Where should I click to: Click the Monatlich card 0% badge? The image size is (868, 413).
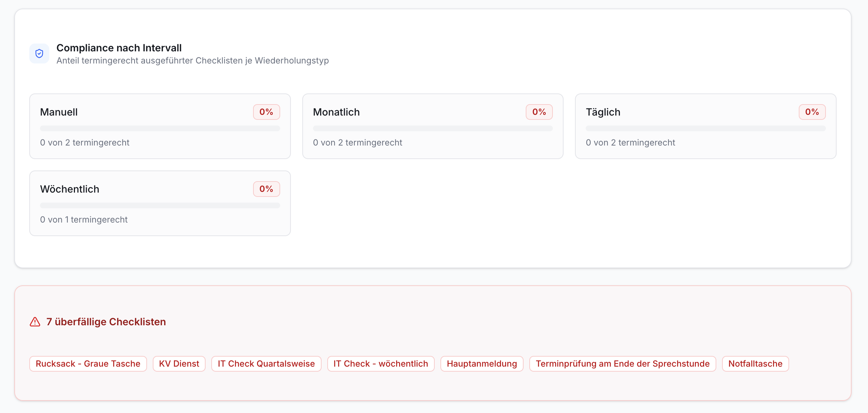coord(539,112)
